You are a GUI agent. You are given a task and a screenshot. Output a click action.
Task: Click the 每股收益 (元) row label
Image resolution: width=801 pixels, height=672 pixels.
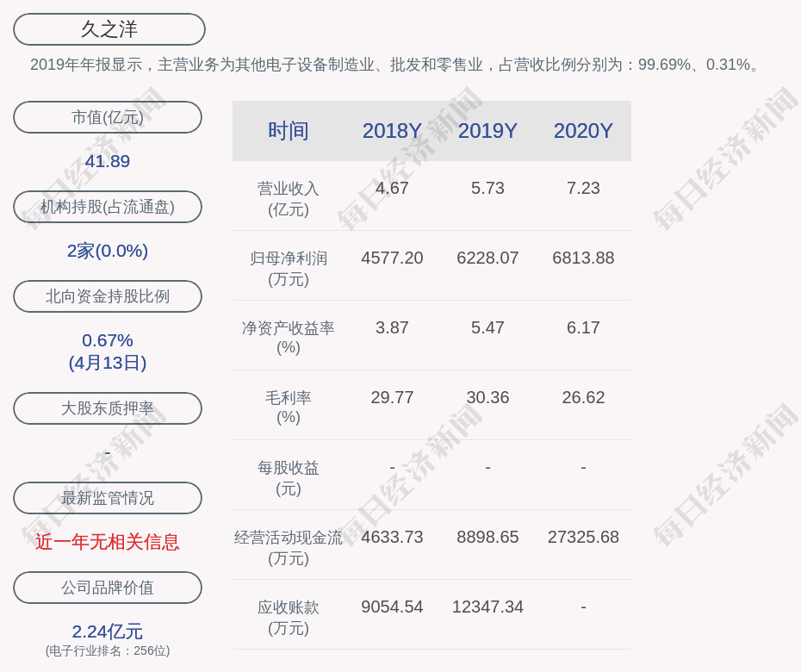click(x=289, y=478)
